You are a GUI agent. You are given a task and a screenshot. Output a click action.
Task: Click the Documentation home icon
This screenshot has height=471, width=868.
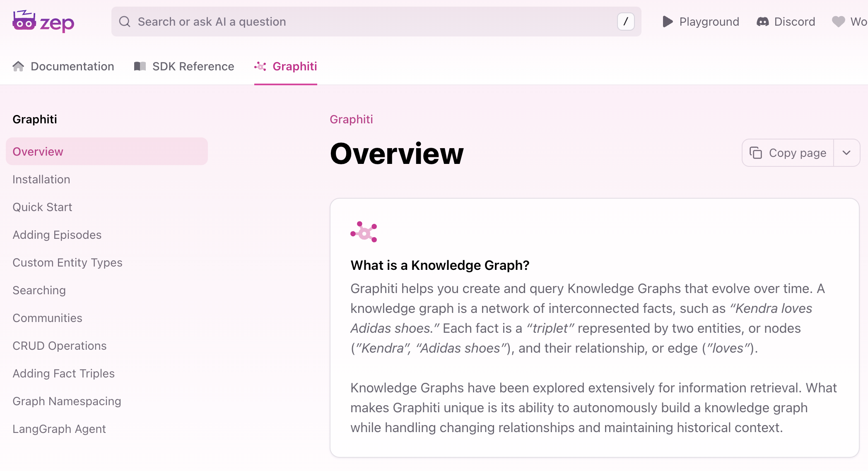(x=18, y=66)
